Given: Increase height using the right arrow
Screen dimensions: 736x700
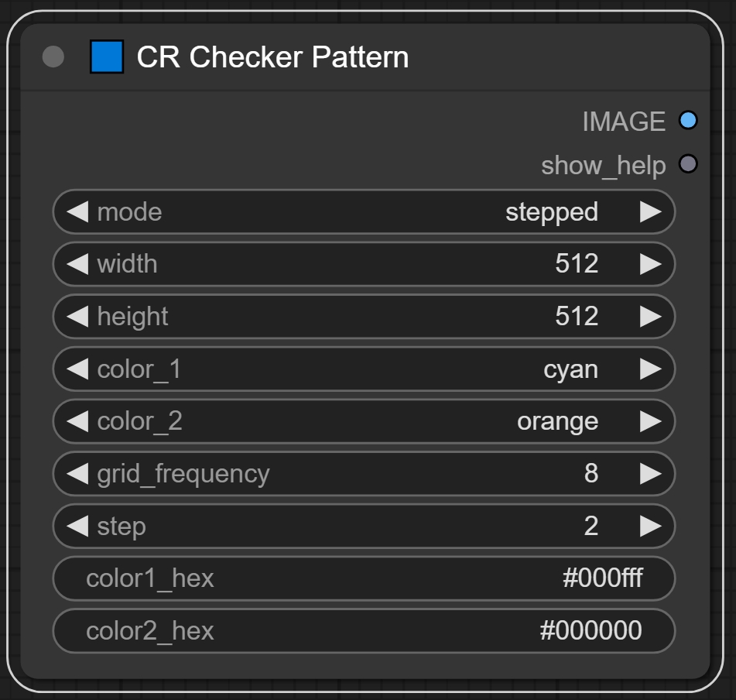Looking at the screenshot, I should (x=650, y=317).
